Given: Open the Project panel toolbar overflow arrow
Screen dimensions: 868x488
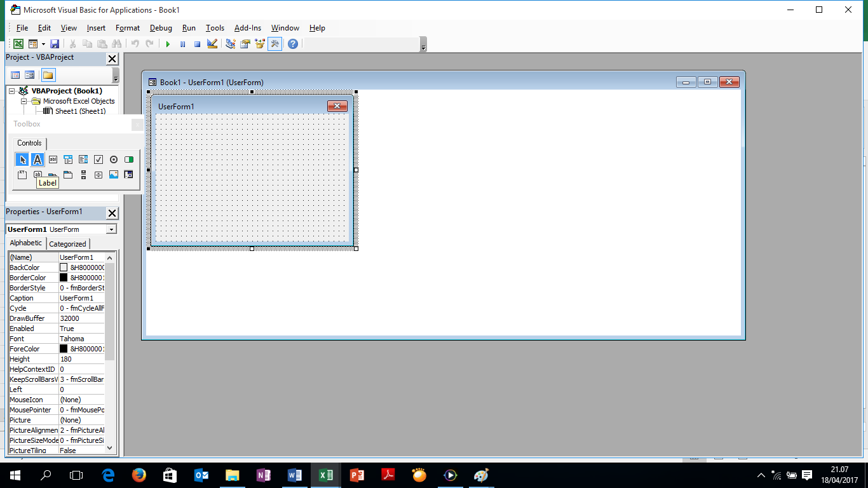Looking at the screenshot, I should [x=116, y=76].
